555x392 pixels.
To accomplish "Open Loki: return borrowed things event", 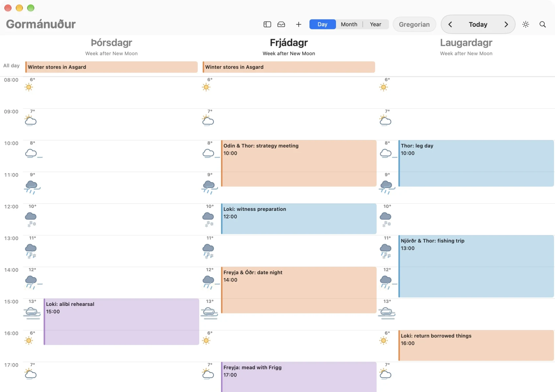I will tap(476, 345).
